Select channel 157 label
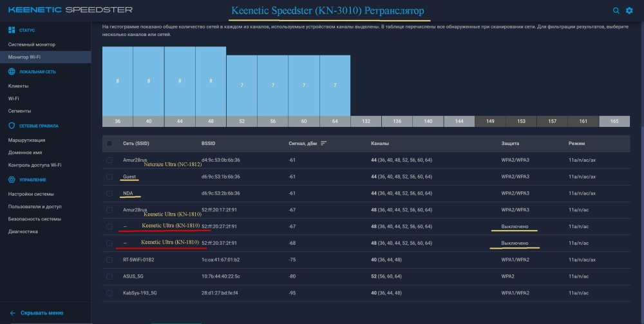 [x=553, y=121]
